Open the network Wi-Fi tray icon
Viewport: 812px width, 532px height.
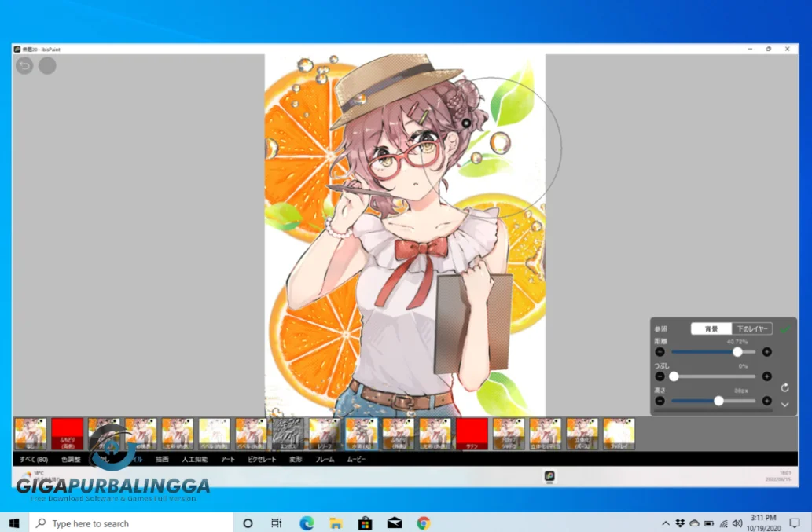723,523
